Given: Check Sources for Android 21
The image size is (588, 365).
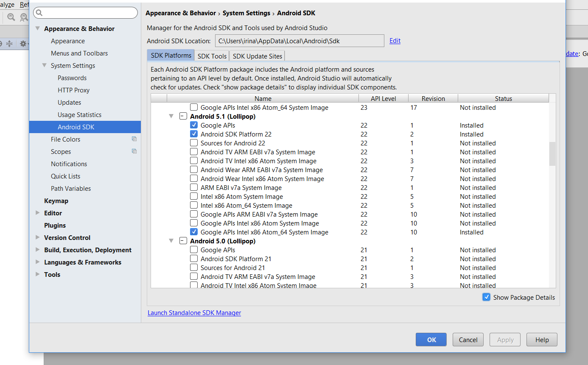Looking at the screenshot, I should [194, 267].
